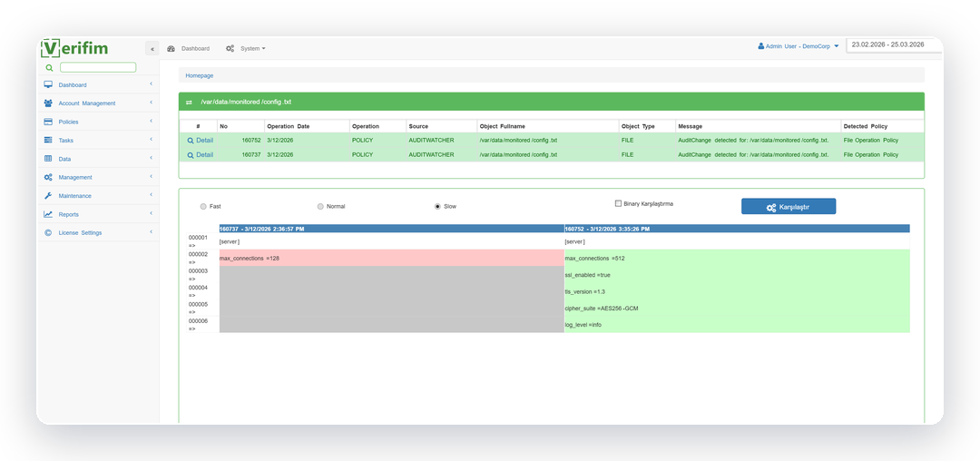This screenshot has height=461, width=980.
Task: Click the tls_version =1.3 diff line
Action: click(x=737, y=291)
